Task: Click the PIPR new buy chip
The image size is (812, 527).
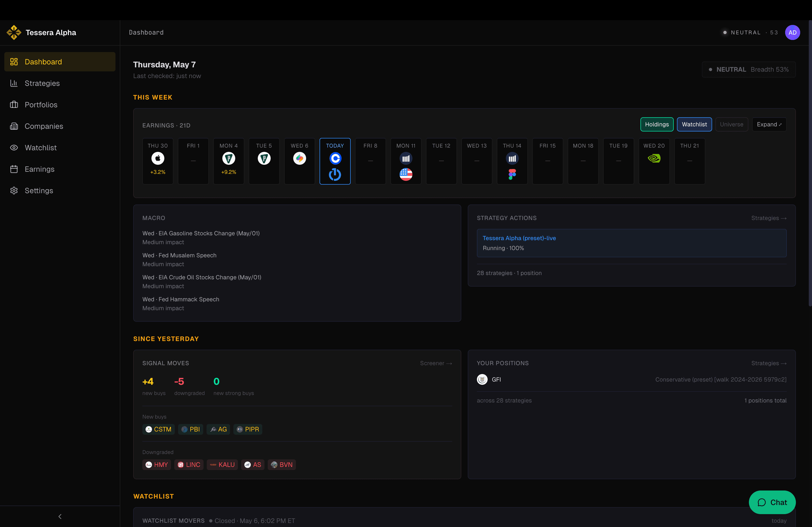Action: (x=248, y=430)
